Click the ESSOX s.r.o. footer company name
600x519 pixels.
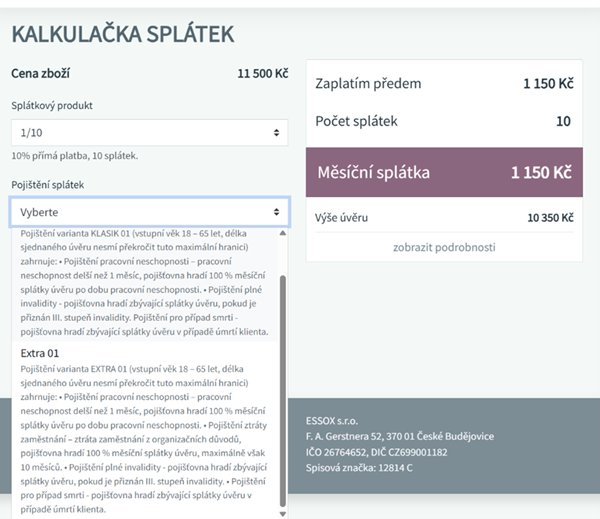[335, 421]
